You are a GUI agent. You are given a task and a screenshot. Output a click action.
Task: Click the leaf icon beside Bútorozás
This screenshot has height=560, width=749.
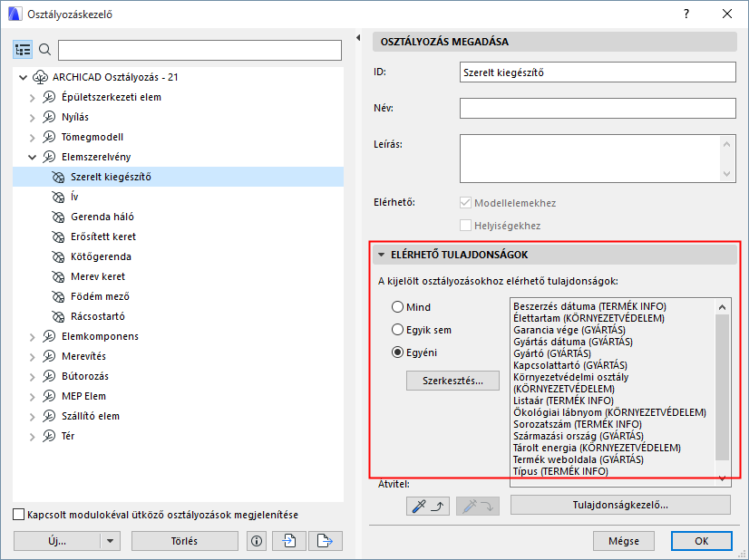click(x=49, y=377)
